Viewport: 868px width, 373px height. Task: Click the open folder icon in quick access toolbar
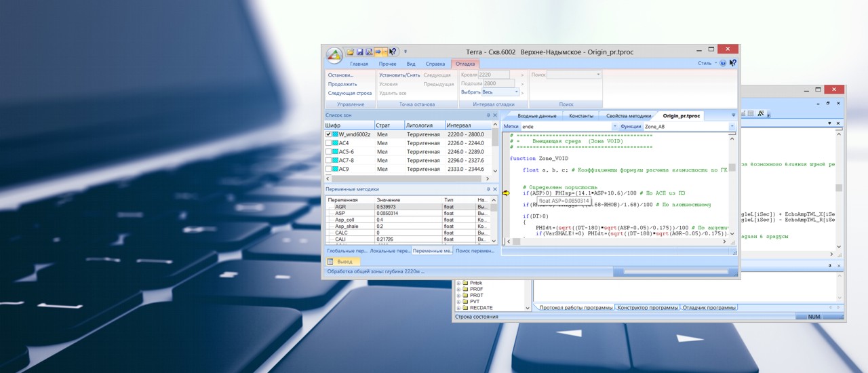351,52
